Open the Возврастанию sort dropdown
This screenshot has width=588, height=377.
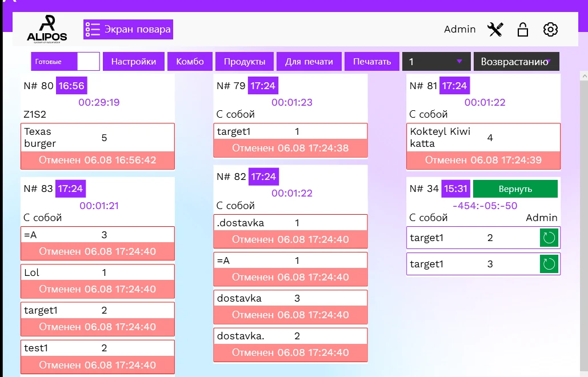[517, 62]
